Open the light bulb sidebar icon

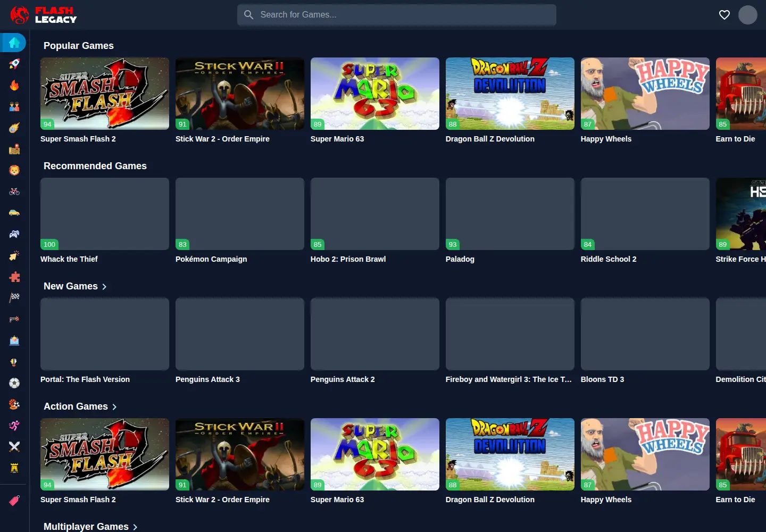tap(14, 362)
